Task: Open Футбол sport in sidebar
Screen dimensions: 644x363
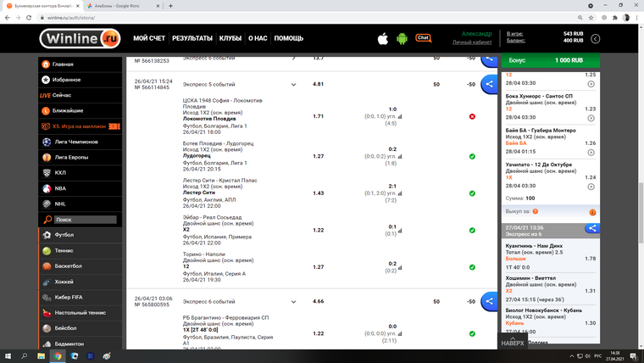Action: pos(80,235)
